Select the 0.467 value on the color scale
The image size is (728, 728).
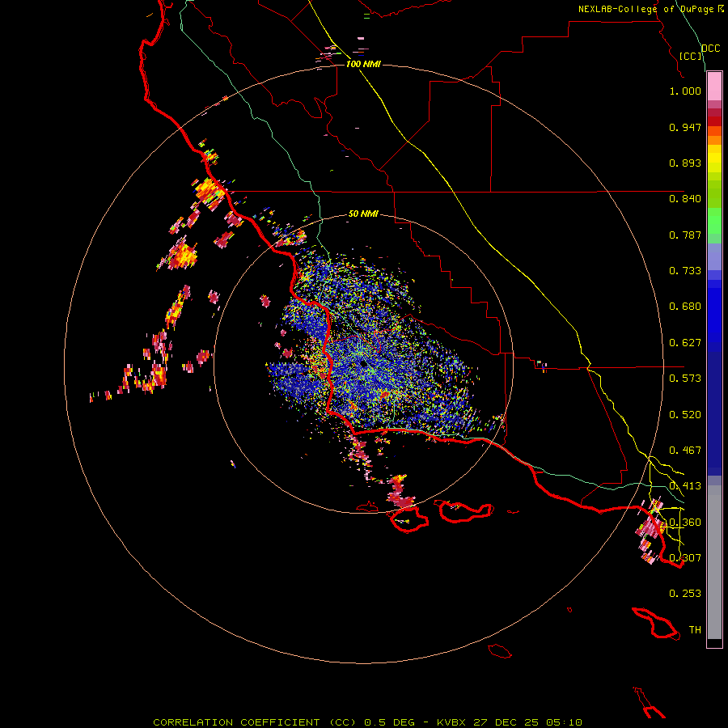click(x=685, y=451)
